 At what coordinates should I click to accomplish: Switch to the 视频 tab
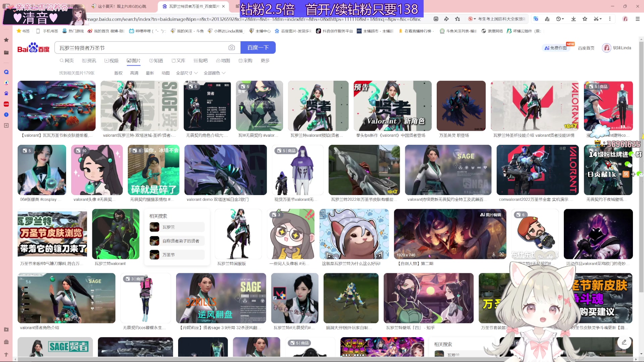tap(111, 61)
